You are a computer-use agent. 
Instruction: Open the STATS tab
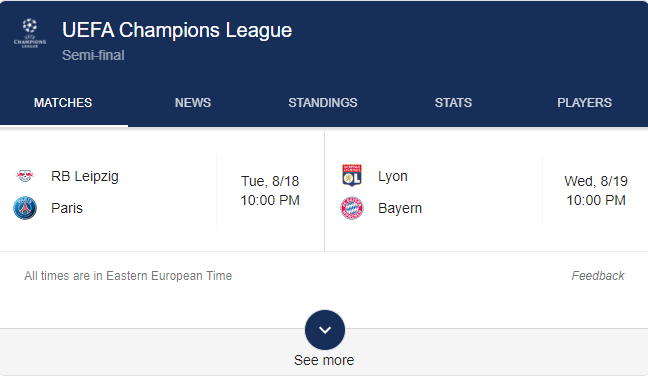click(453, 102)
